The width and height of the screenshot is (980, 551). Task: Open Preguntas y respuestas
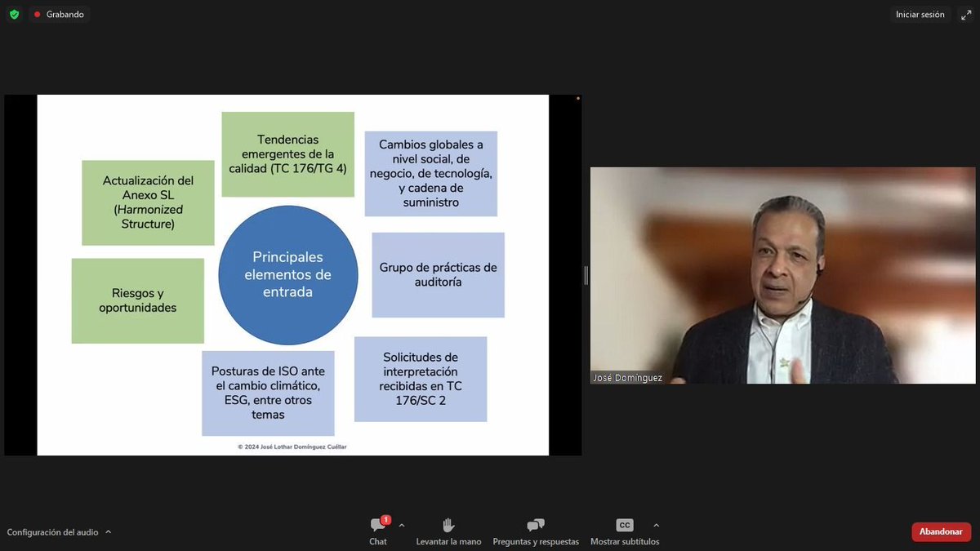tap(536, 527)
